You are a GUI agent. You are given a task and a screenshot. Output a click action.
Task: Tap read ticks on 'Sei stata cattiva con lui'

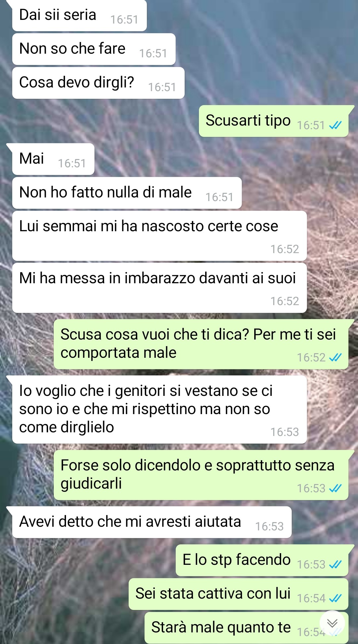pyautogui.click(x=335, y=598)
